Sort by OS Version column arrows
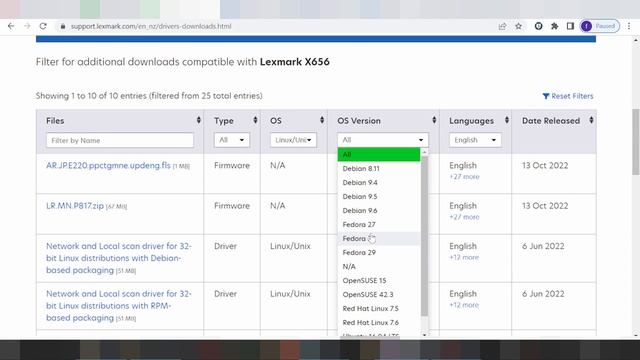 click(x=434, y=120)
